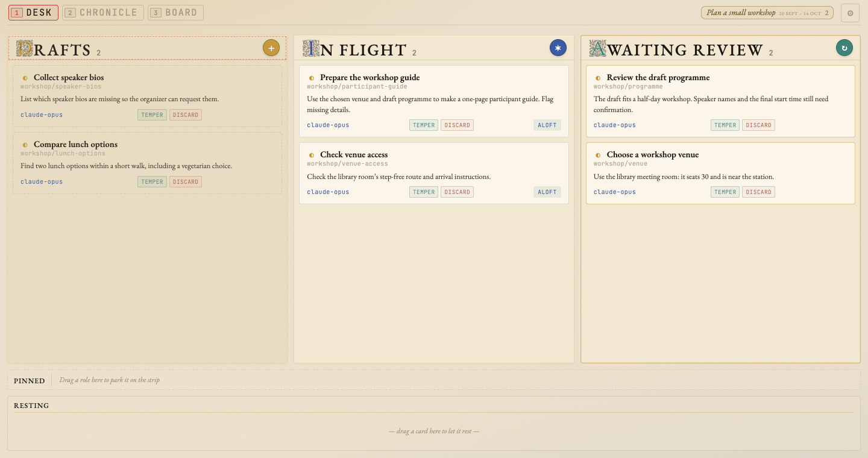Image resolution: width=868 pixels, height=458 pixels.
Task: Click the status icon beside Review the draft programme
Action: 598,78
